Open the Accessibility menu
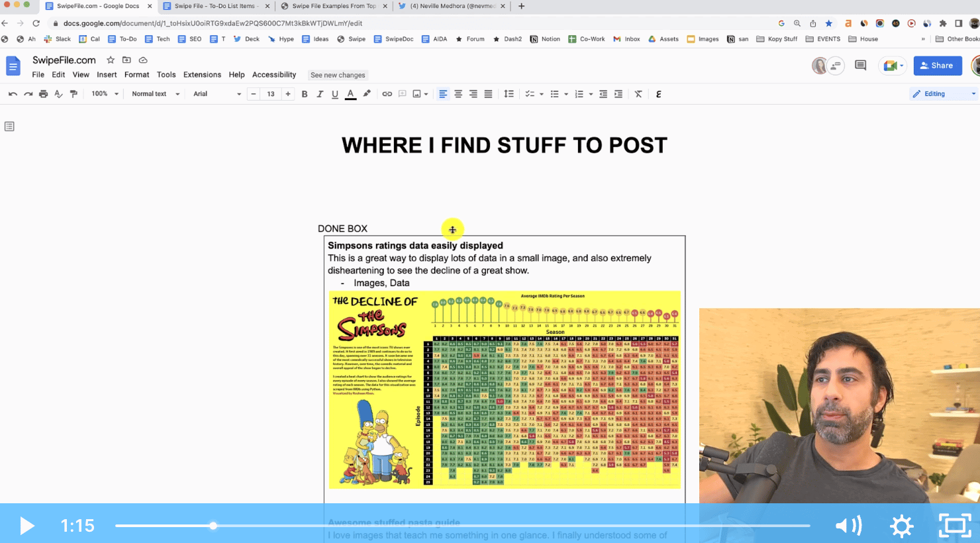980x543 pixels. coord(274,75)
